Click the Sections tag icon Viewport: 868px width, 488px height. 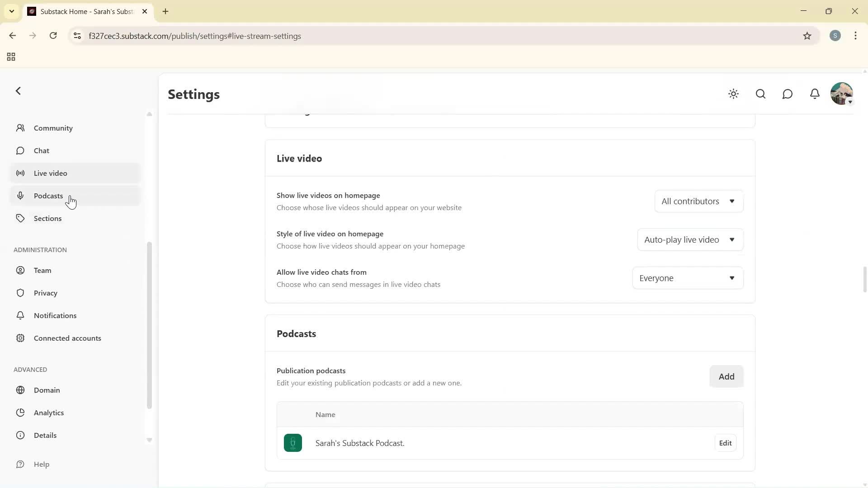click(x=21, y=218)
